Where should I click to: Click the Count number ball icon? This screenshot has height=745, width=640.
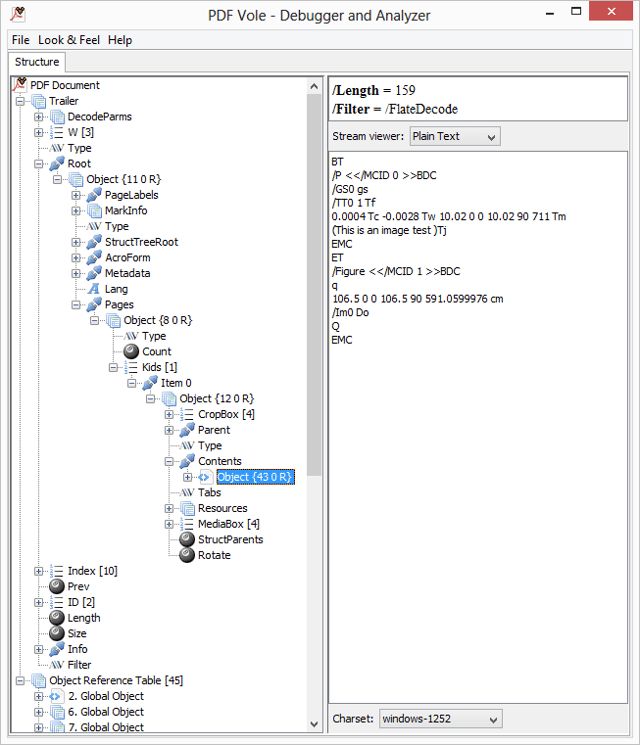point(131,352)
